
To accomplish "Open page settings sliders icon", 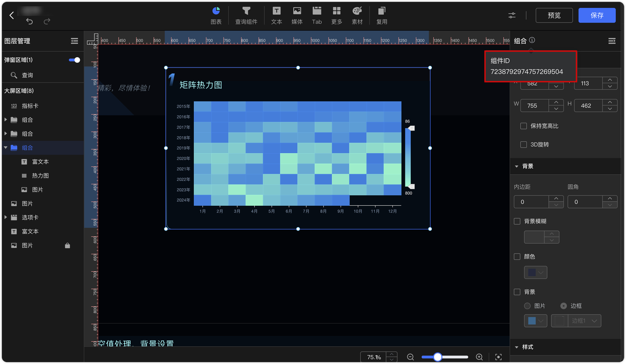I will point(512,15).
